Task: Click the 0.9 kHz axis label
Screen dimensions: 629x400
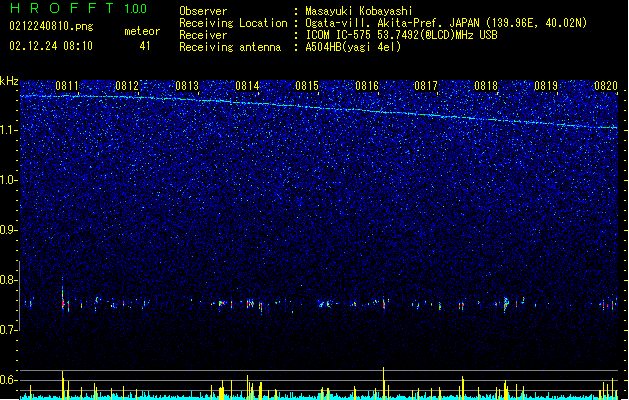Action: coord(9,230)
